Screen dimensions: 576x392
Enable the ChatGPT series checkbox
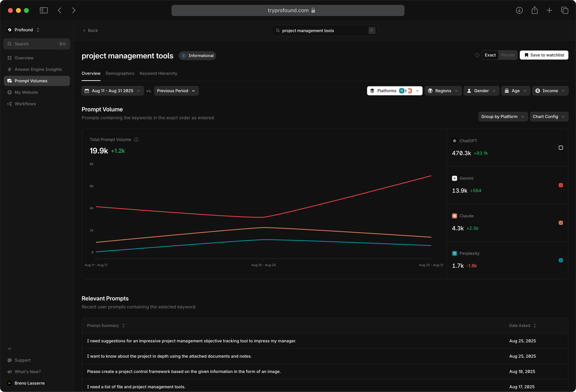point(561,148)
